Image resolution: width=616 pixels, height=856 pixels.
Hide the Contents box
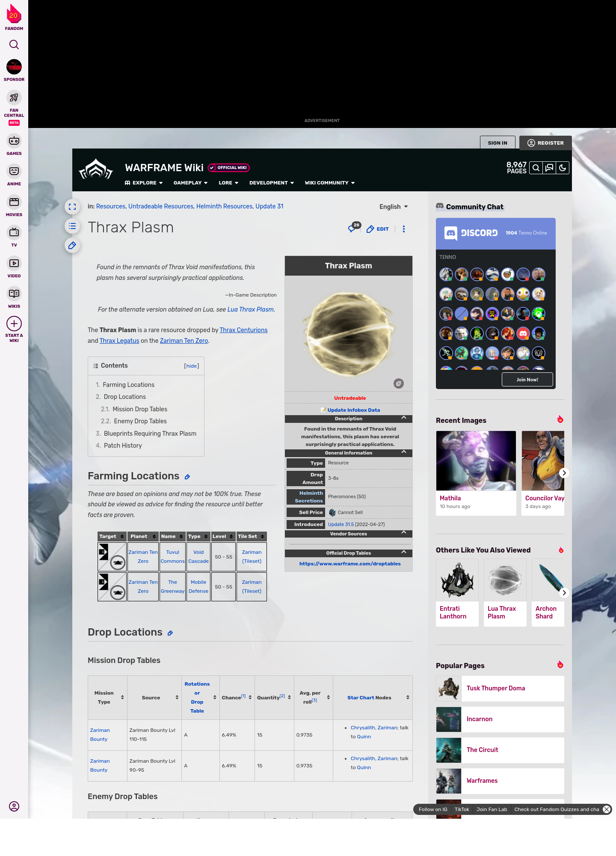[192, 366]
